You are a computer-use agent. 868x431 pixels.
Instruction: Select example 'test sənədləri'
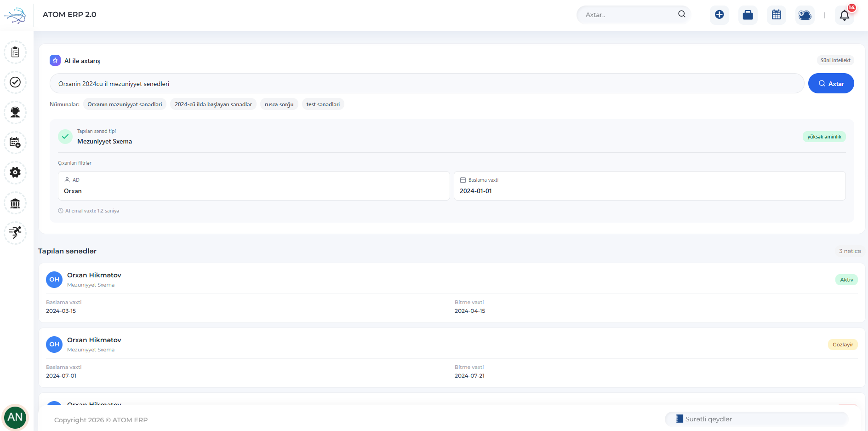pos(323,104)
